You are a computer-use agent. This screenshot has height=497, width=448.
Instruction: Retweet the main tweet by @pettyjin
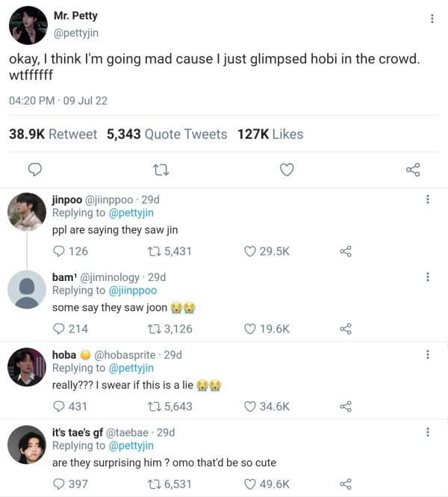click(x=161, y=170)
